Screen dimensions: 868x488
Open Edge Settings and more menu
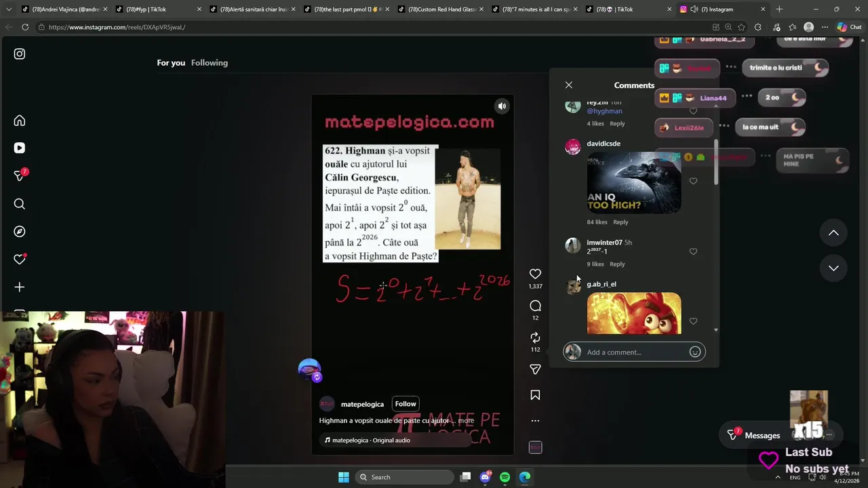pyautogui.click(x=825, y=27)
